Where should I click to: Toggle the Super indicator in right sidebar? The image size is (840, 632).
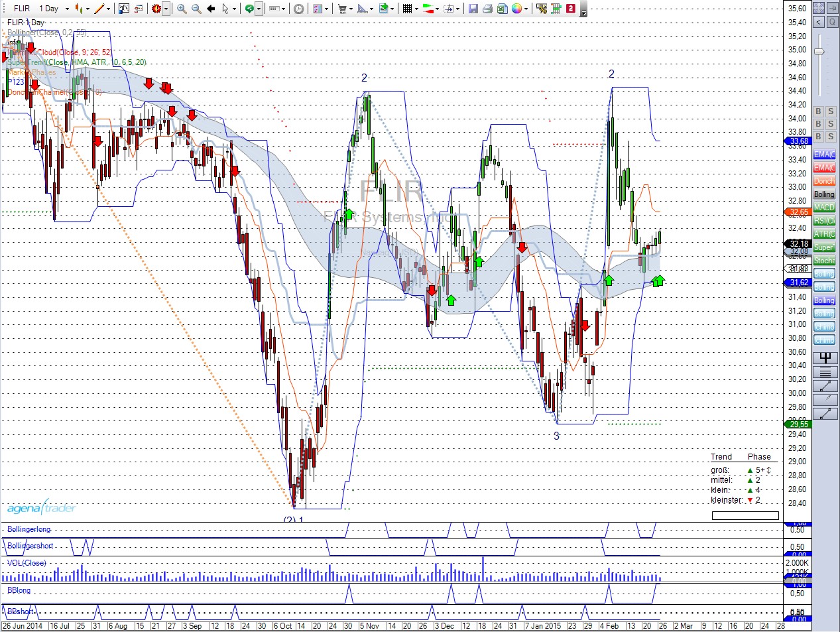(x=824, y=247)
